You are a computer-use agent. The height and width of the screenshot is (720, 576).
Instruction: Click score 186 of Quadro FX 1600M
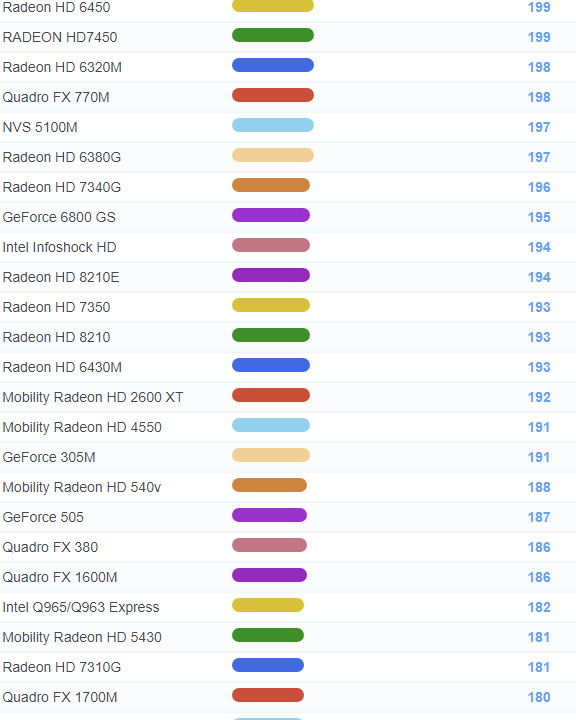[539, 577]
